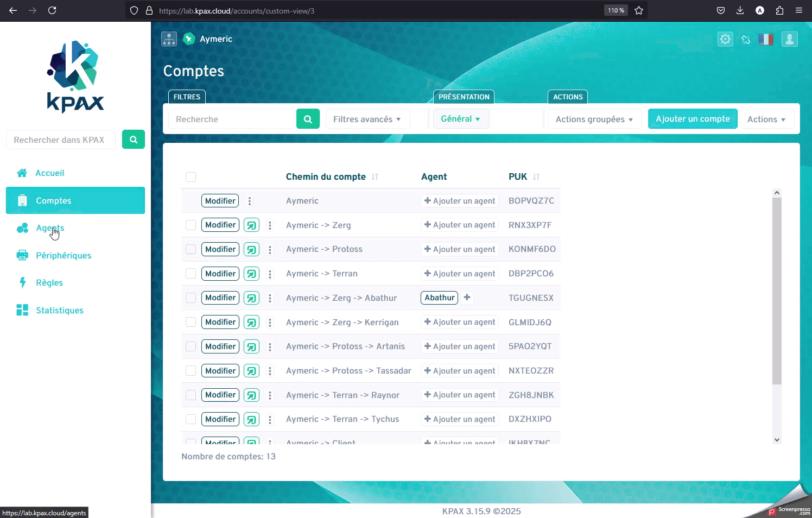
Task: Check the box for Aymeric -> Terran
Action: pos(191,274)
